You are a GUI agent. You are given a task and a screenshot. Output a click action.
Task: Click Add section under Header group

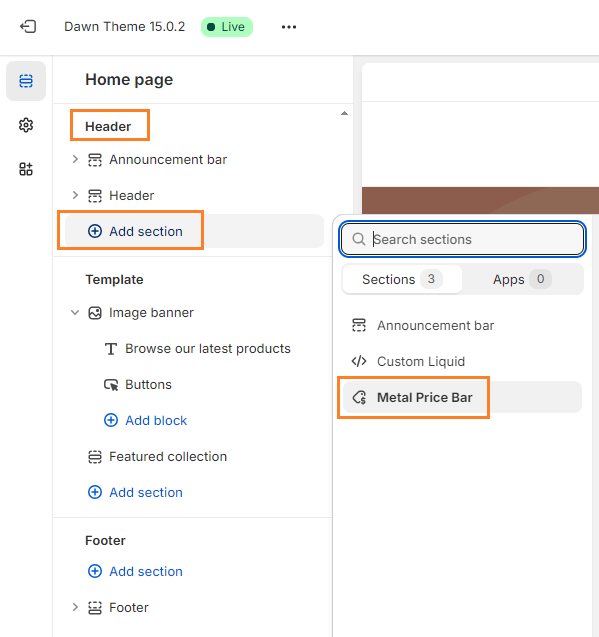[194, 231]
